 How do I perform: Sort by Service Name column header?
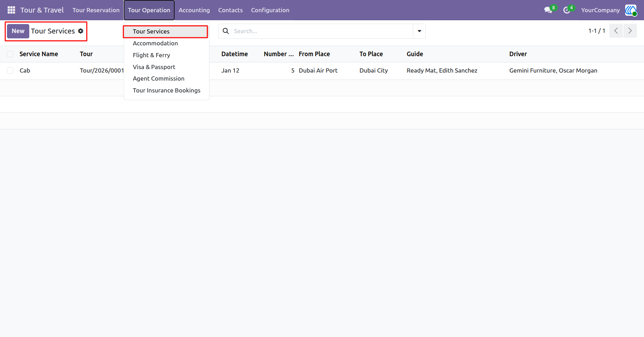(x=39, y=54)
